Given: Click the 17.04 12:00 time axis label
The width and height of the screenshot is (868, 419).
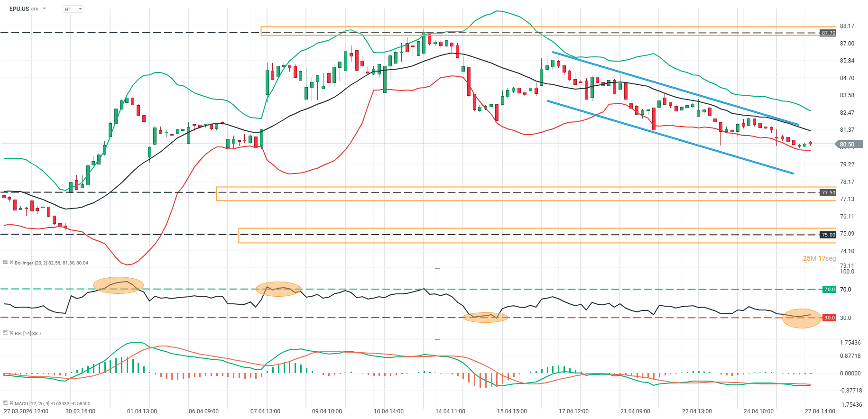Looking at the screenshot, I should [573, 411].
